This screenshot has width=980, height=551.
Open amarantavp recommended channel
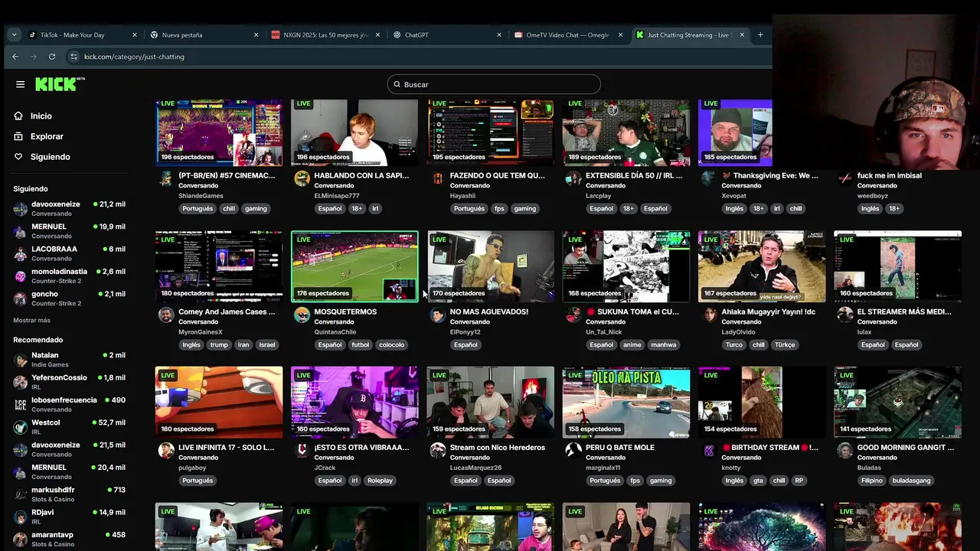pyautogui.click(x=69, y=539)
